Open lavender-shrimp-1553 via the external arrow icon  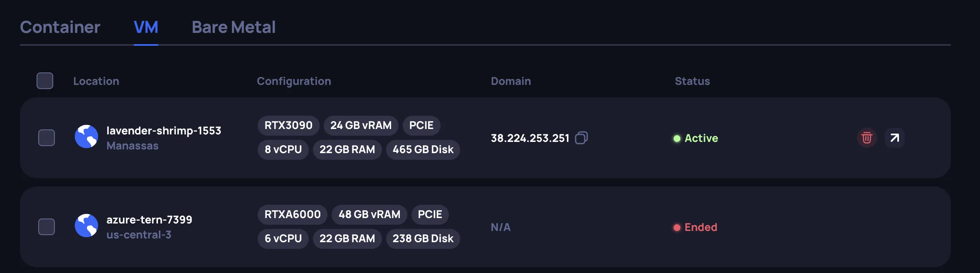pyautogui.click(x=894, y=138)
